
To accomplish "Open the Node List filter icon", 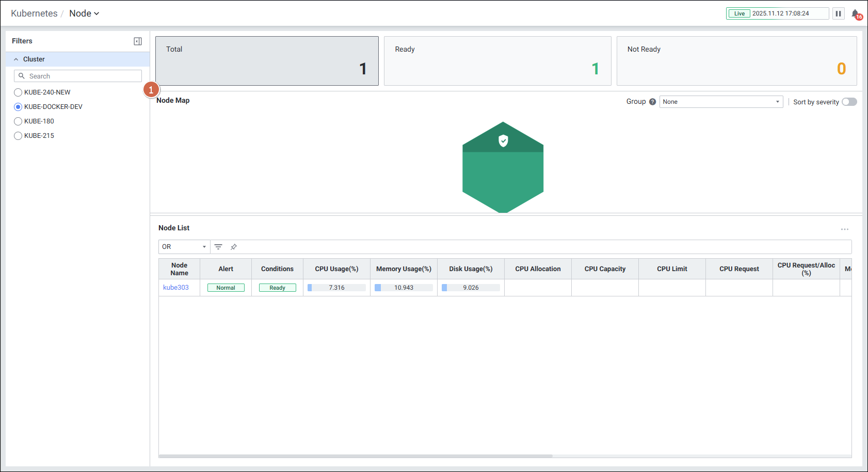I will [218, 247].
